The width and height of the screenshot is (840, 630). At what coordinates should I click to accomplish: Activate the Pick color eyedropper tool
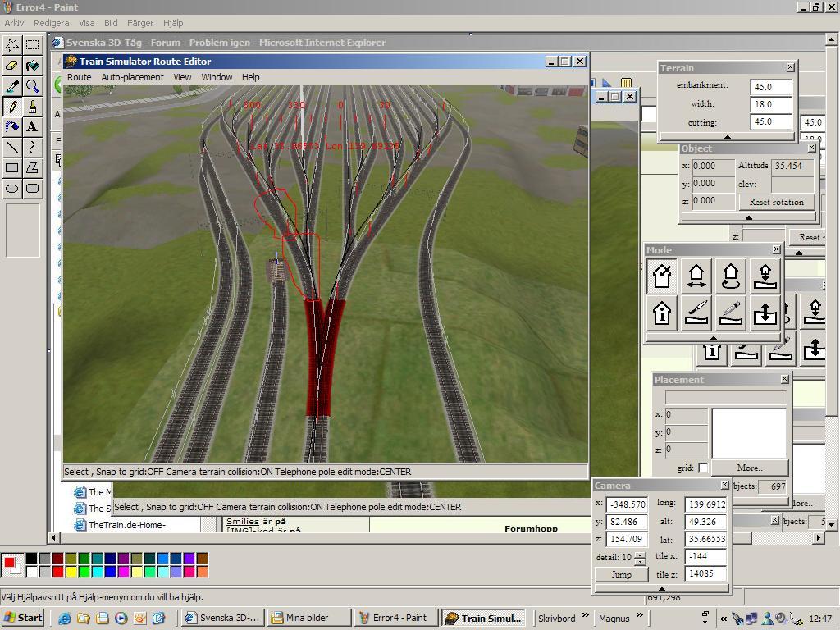[12, 85]
